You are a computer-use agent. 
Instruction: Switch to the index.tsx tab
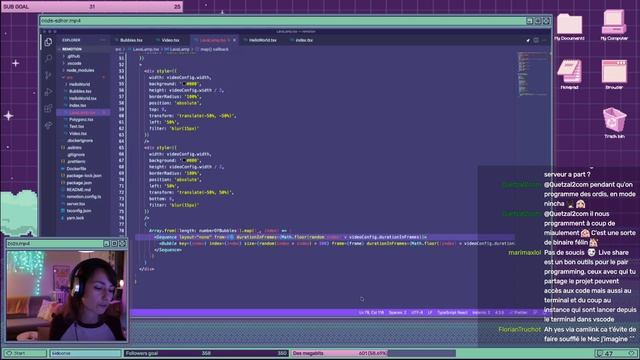click(x=304, y=40)
